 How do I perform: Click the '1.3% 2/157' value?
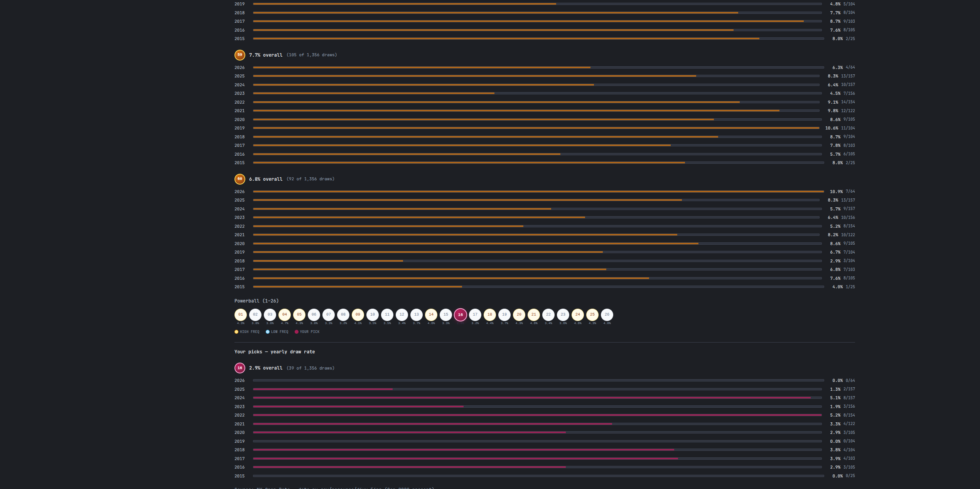point(842,389)
